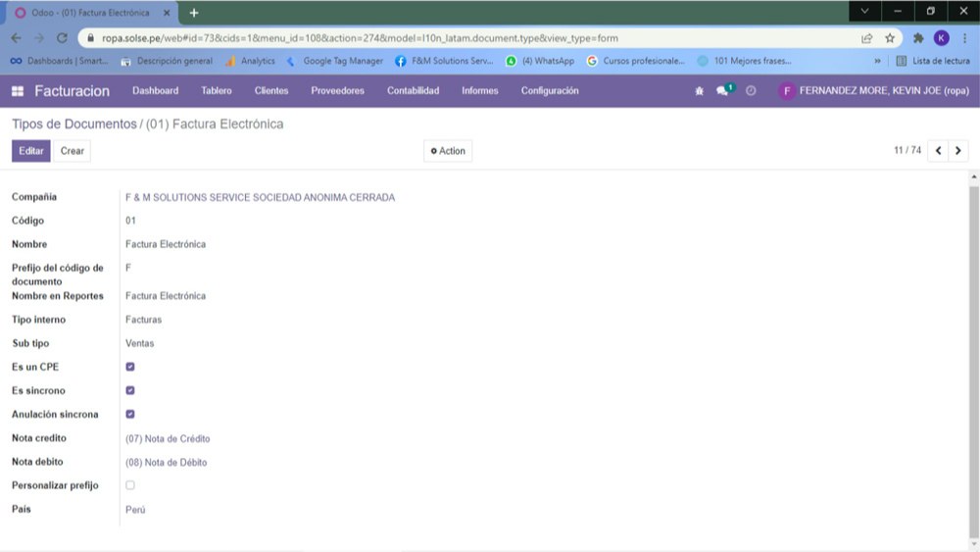Reload the page in the browser
Viewport: 980px width, 552px height.
[63, 38]
